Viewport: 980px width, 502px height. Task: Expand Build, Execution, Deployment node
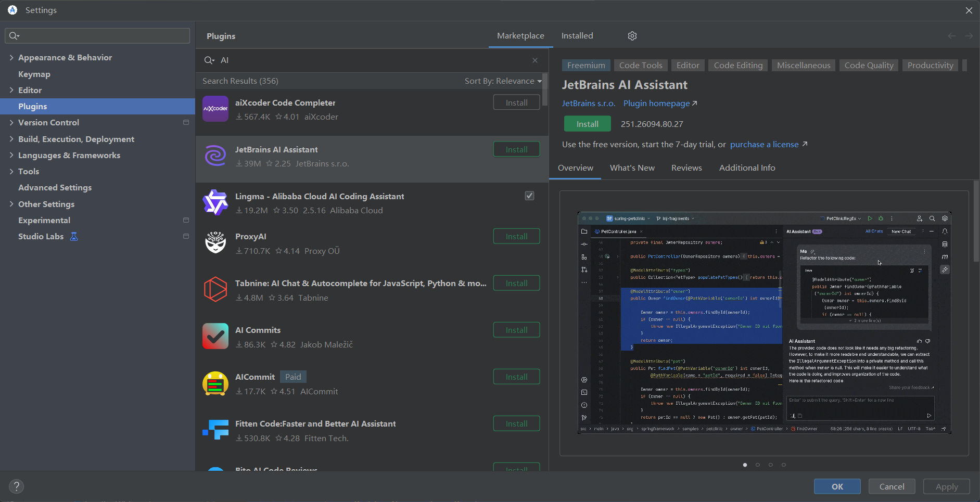[11, 139]
